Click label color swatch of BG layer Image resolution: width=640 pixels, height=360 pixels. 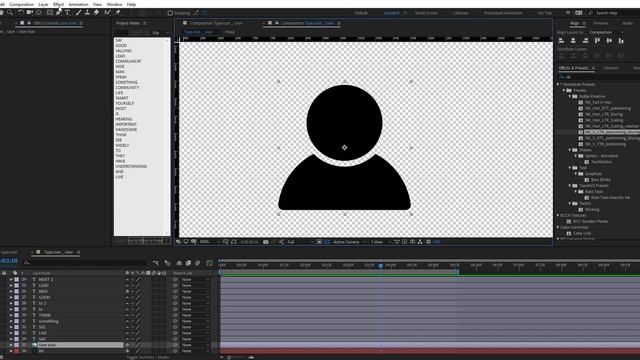(17, 351)
